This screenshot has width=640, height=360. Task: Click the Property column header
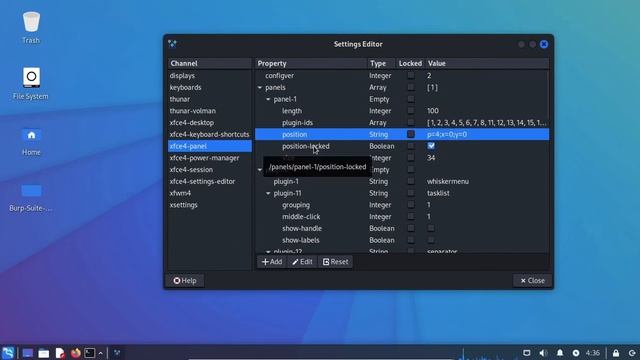point(311,63)
